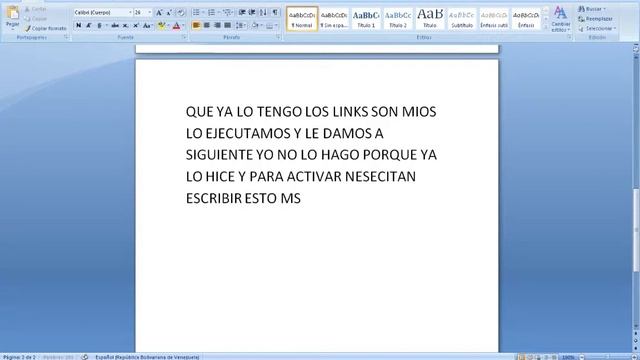Increase paragraph indent
This screenshot has width=640, height=360.
(x=252, y=13)
